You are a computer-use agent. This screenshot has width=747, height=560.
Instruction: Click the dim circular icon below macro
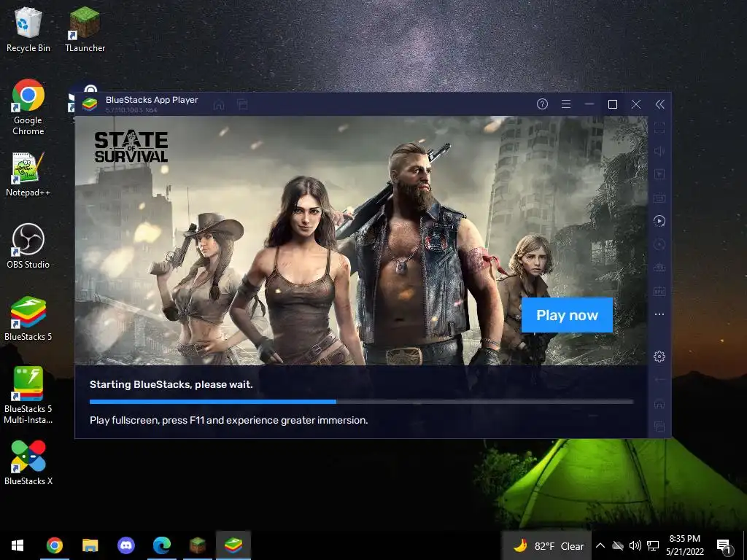tap(659, 244)
